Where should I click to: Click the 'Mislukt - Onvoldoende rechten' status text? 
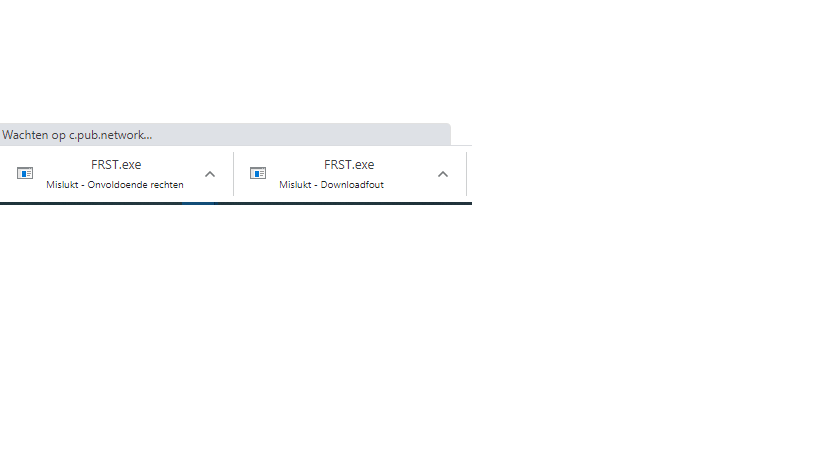[x=115, y=185]
